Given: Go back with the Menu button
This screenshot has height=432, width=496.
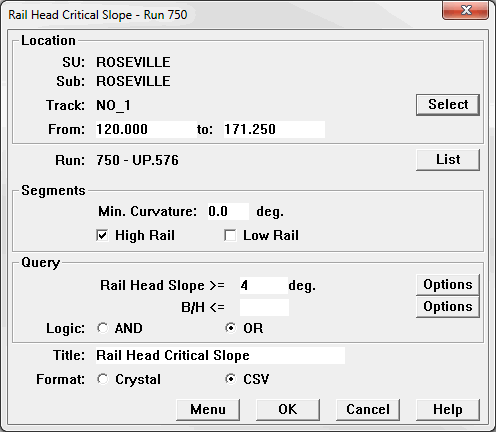Looking at the screenshot, I should point(208,410).
